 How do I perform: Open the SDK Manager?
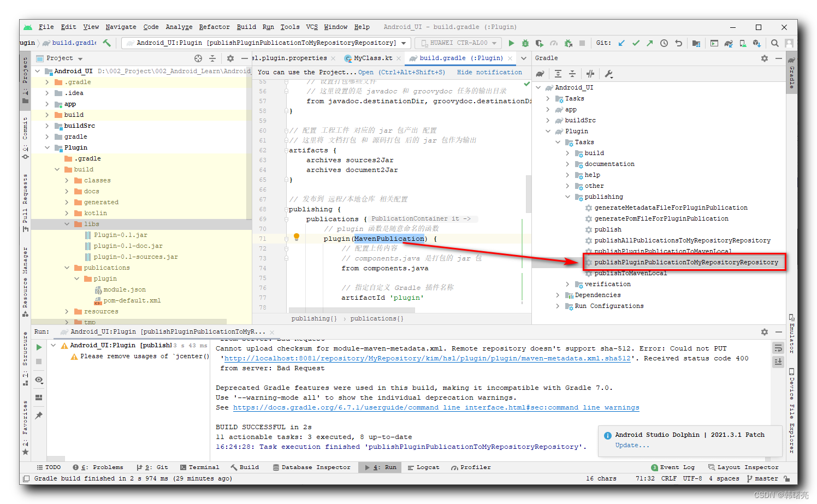[x=757, y=43]
